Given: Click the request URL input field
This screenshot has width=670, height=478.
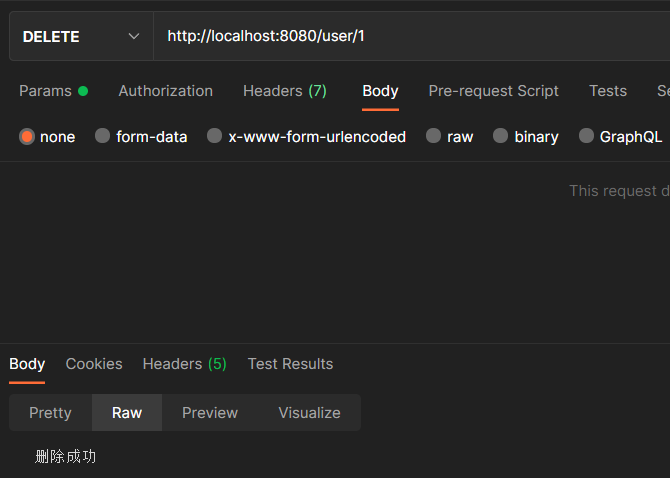Looking at the screenshot, I should click(x=400, y=36).
